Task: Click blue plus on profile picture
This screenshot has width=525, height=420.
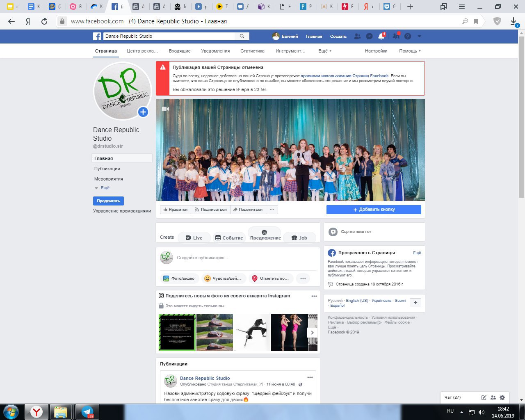Action: 143,112
